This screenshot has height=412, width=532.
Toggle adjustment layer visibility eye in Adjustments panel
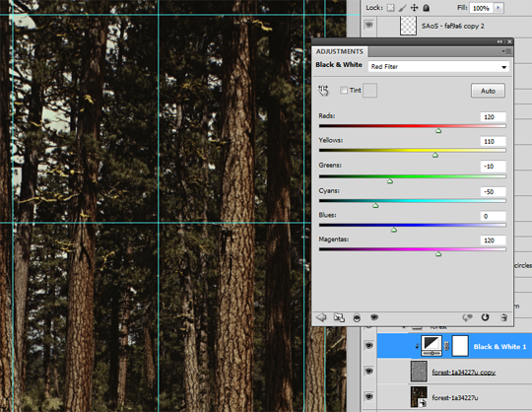coord(374,317)
